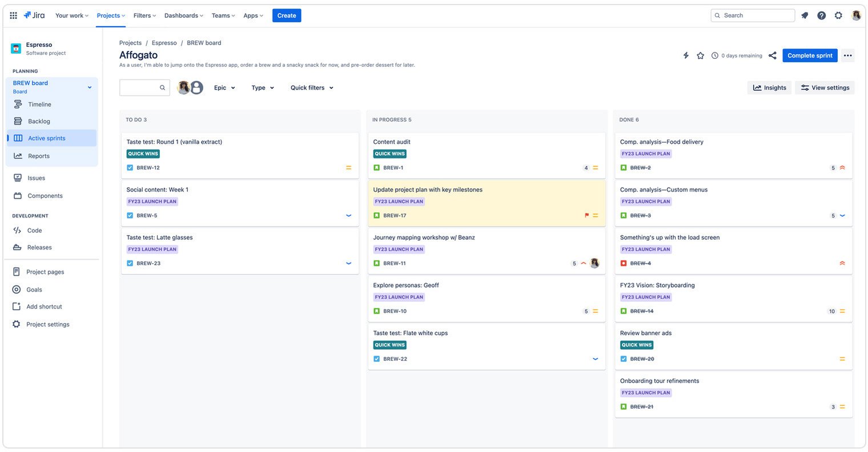868x452 pixels.
Task: Open the Jira notifications bell
Action: (805, 15)
